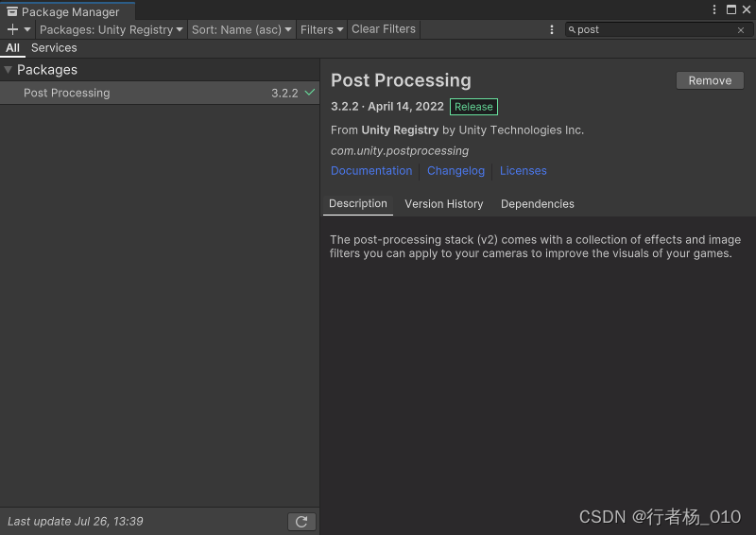Viewport: 756px width, 535px height.
Task: Click the 3.2.2 · April 14, 2022 text
Action: pyautogui.click(x=387, y=107)
